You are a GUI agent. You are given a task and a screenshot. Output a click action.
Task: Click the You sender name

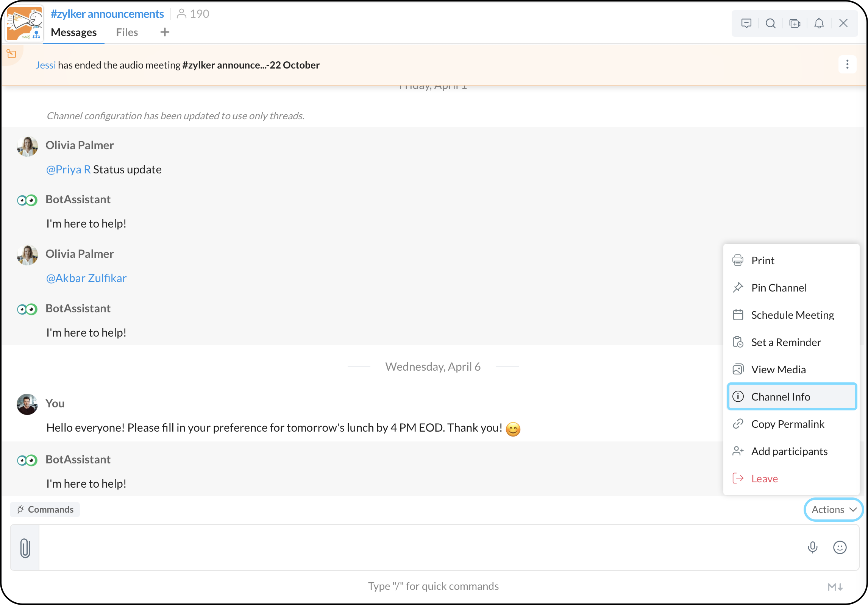tap(55, 404)
